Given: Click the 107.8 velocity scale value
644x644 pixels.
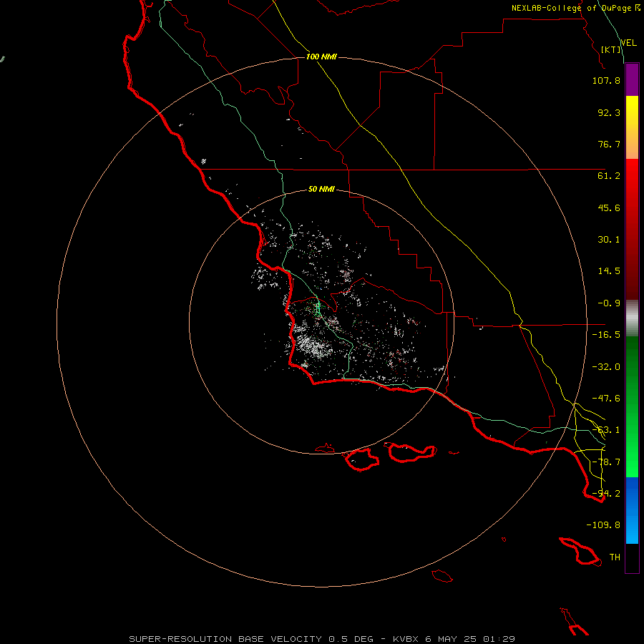Looking at the screenshot, I should [606, 80].
